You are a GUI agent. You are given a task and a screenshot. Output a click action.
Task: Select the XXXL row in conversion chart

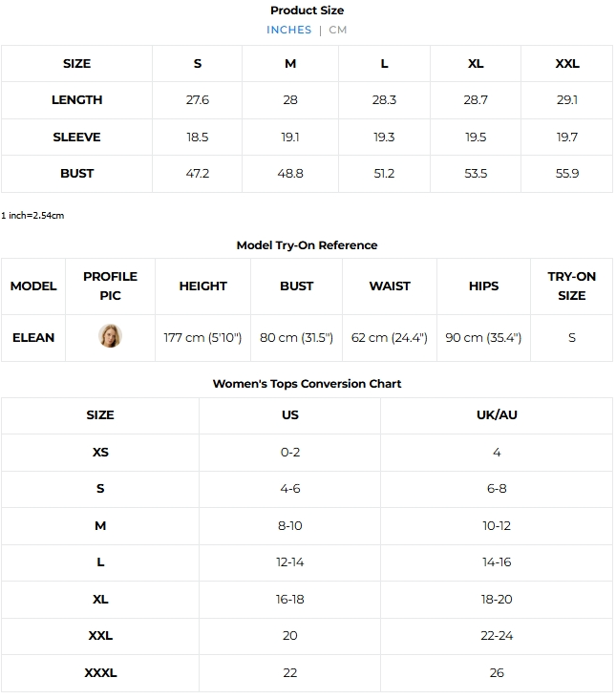click(100, 673)
